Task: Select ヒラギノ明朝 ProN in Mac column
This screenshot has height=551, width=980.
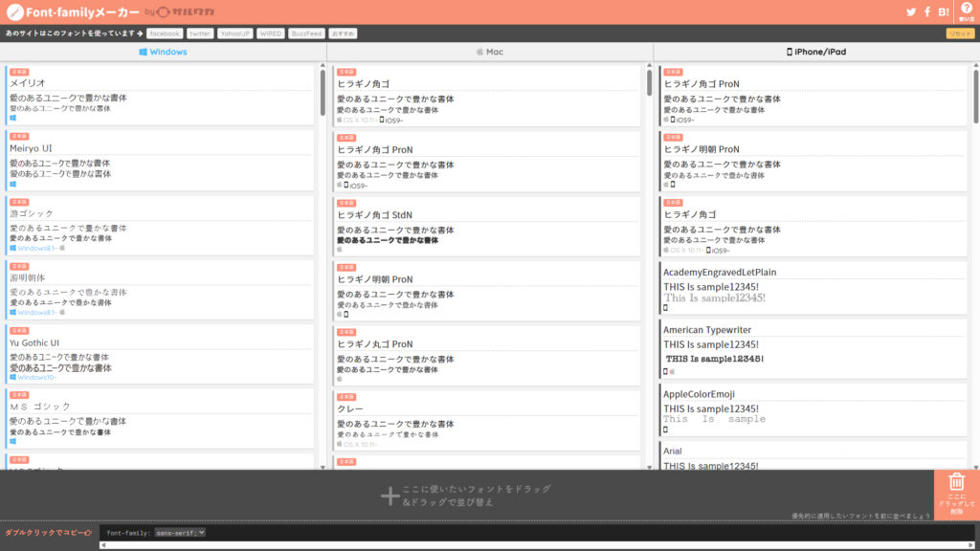Action: (x=486, y=291)
